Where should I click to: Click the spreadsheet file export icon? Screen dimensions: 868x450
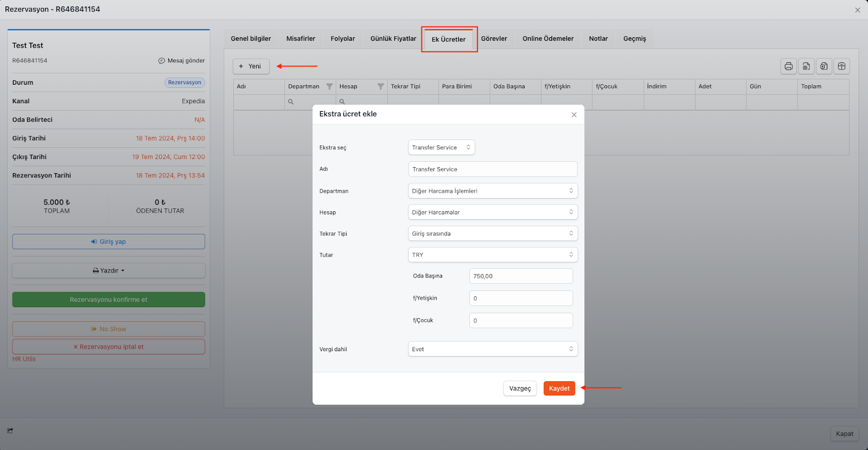pos(806,66)
